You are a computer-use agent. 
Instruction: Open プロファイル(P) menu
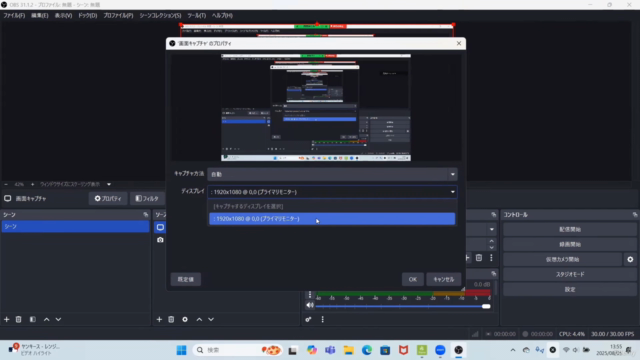point(118,16)
